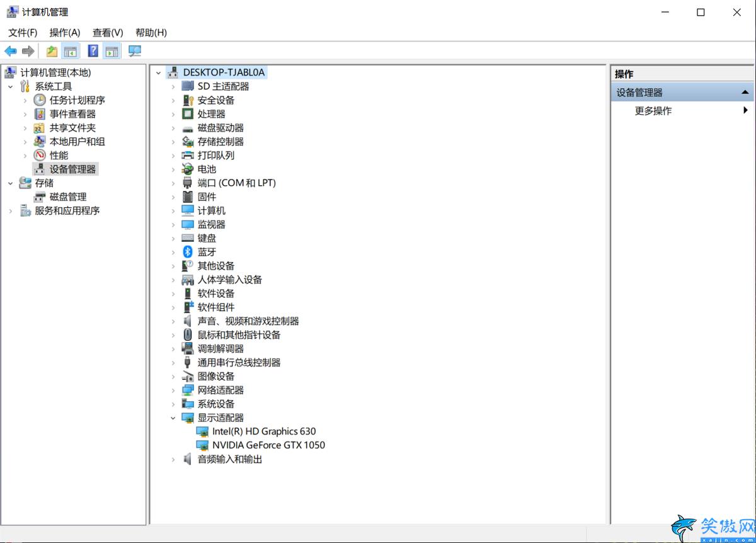Screen dimensions: 756x543
Task: Click the 通用串行总线控制器 USB icon
Action: pos(188,362)
